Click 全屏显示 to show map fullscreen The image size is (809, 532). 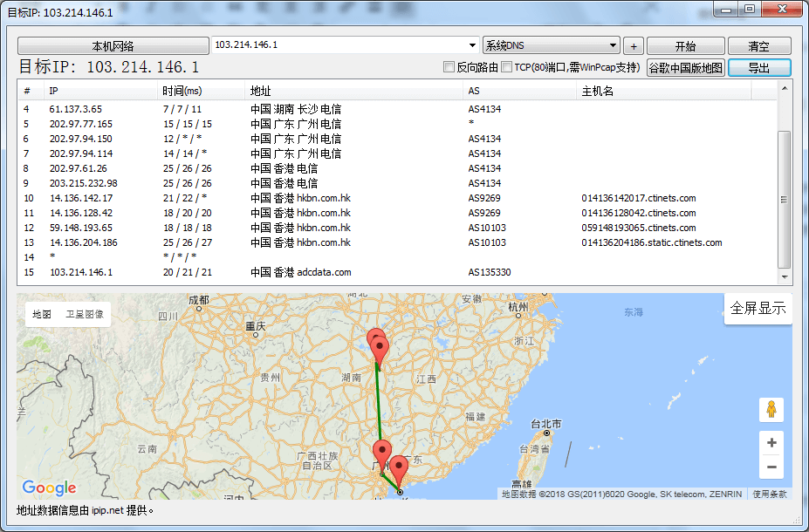tap(758, 309)
